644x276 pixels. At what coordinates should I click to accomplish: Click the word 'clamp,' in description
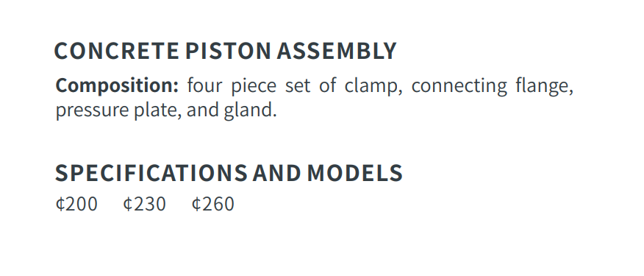click(373, 86)
